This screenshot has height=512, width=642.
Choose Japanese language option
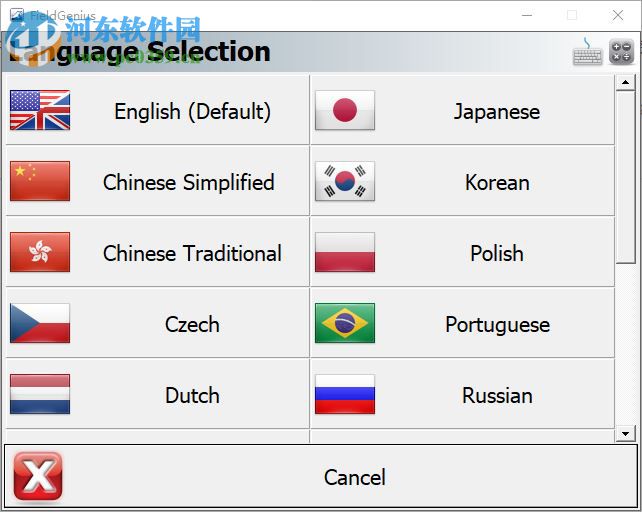(x=463, y=110)
